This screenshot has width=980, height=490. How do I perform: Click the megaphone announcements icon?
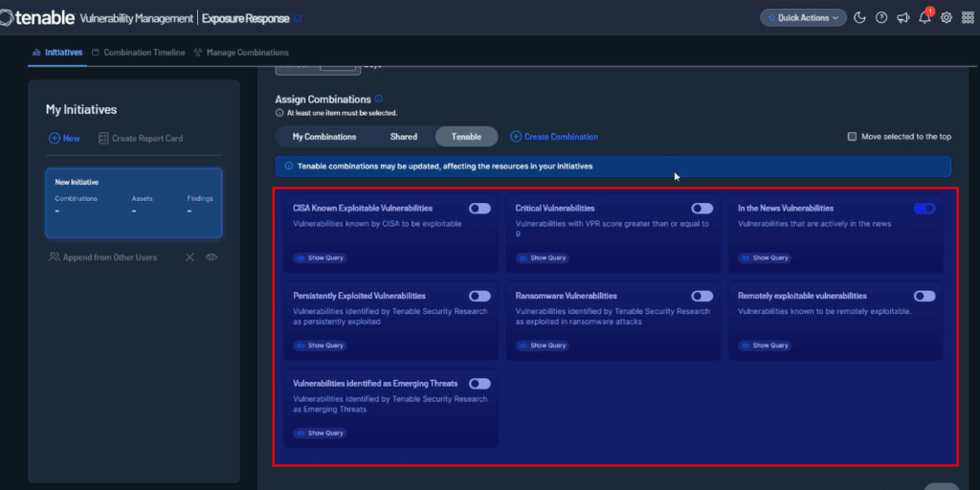tap(902, 17)
